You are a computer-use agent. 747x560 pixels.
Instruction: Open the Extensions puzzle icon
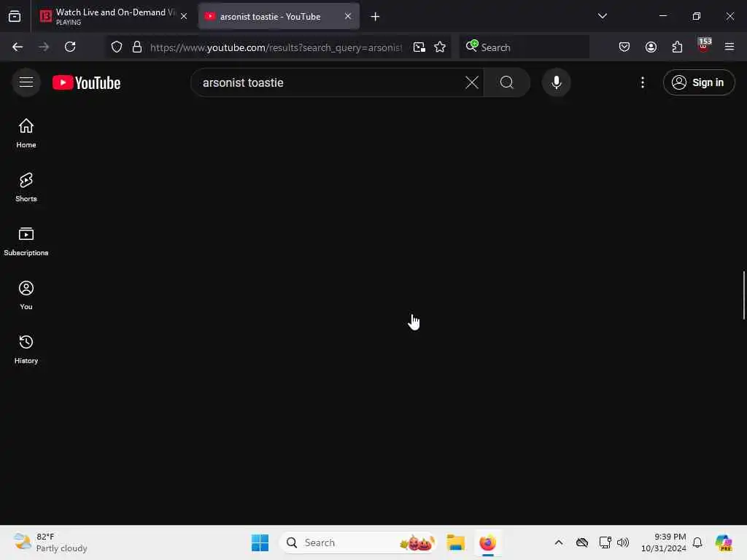click(677, 47)
